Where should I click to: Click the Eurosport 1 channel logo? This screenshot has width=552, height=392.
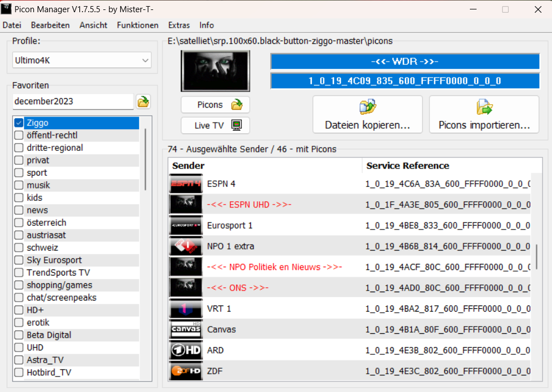(185, 226)
